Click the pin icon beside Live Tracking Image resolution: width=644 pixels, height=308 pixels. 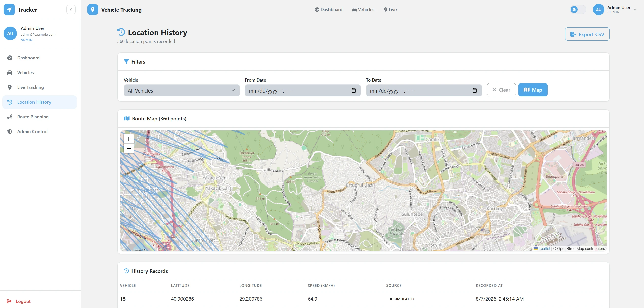point(10,87)
